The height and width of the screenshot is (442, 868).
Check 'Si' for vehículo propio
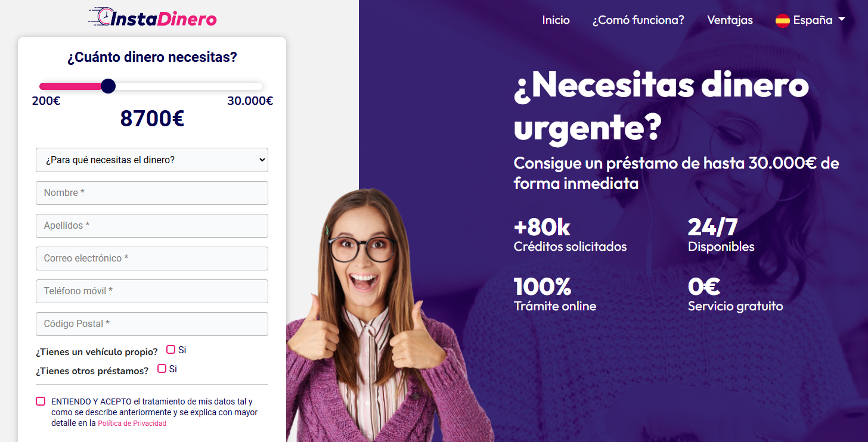[171, 350]
